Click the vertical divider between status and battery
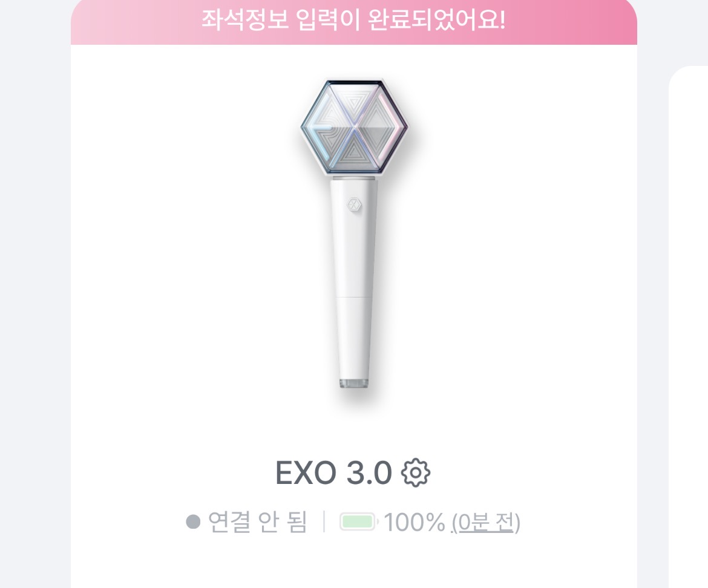708x588 pixels. pos(324,521)
